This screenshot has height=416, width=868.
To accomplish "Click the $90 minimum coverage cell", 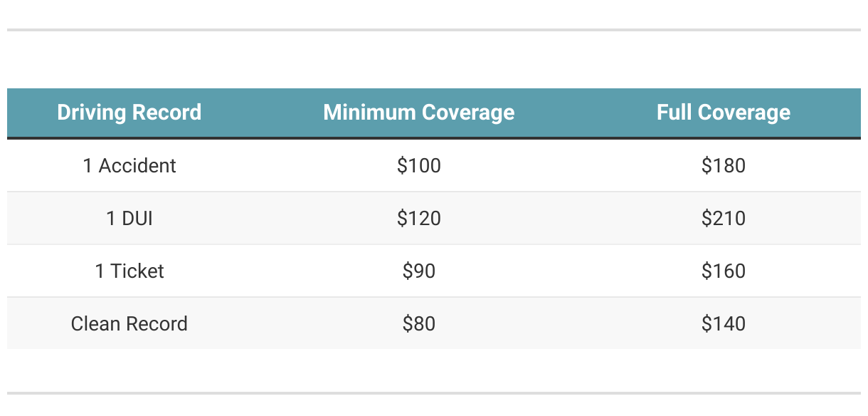I will click(419, 271).
